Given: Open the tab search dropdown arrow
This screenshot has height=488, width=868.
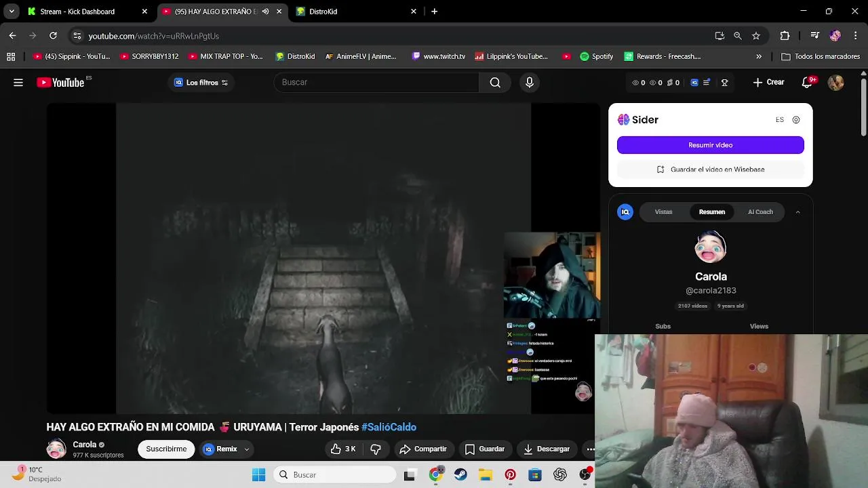Looking at the screenshot, I should click(x=12, y=12).
